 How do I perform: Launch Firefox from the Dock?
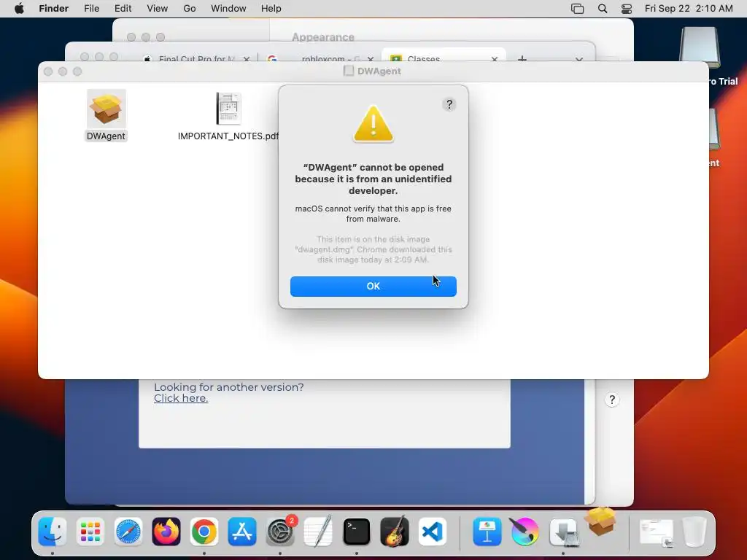[166, 532]
